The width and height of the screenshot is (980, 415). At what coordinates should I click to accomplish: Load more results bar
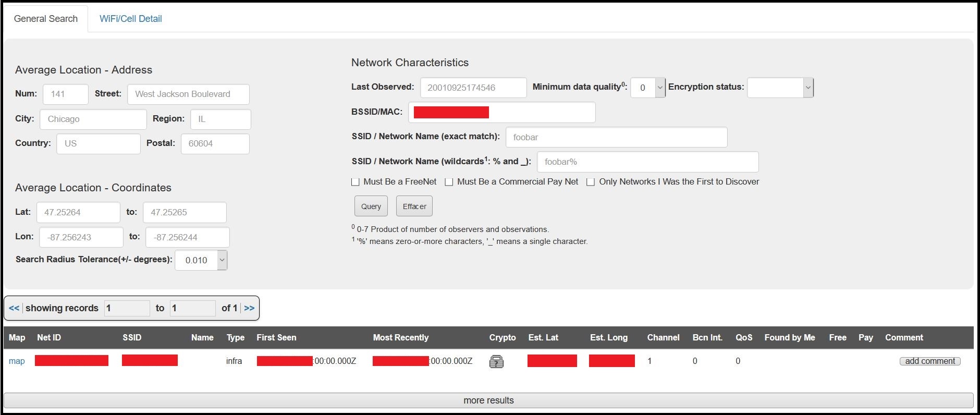coord(488,400)
